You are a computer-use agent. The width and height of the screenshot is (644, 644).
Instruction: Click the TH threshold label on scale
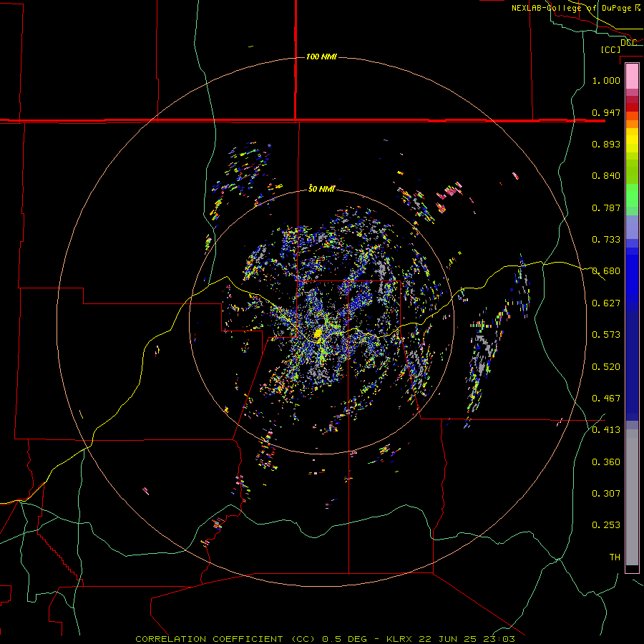coord(615,557)
